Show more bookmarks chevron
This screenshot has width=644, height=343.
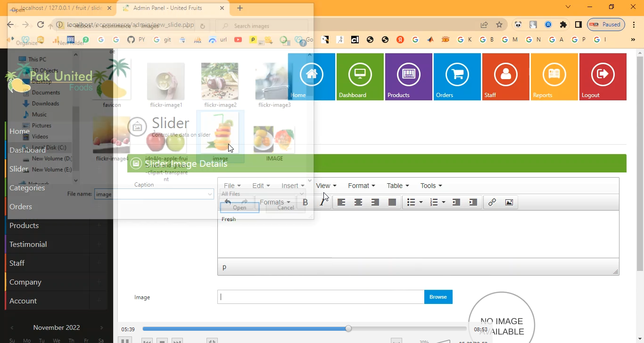(633, 40)
